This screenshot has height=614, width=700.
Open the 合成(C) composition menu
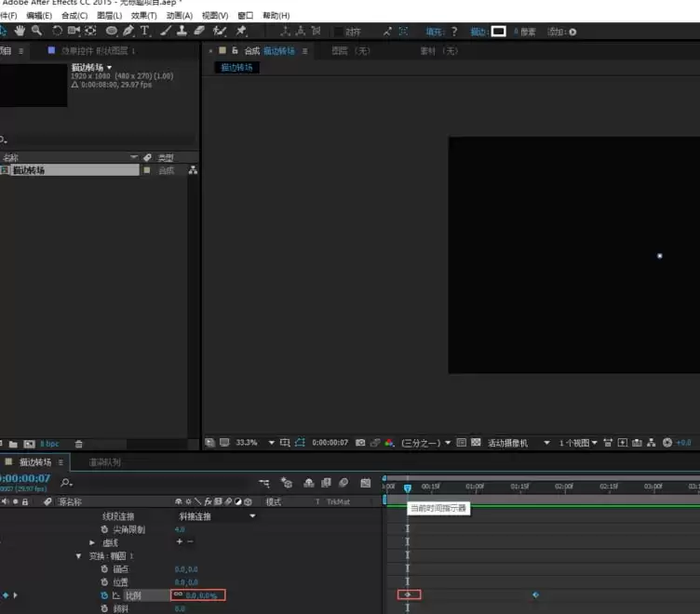[74, 16]
